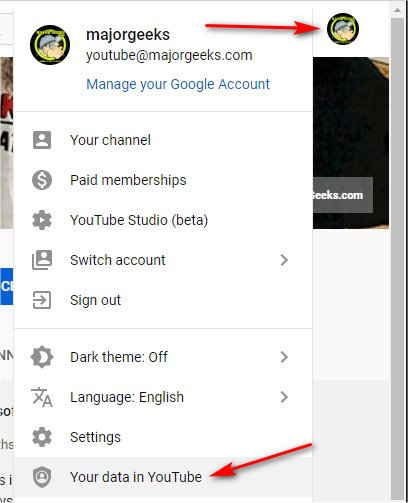Choose Sign out
408x503 pixels.
coord(163,300)
